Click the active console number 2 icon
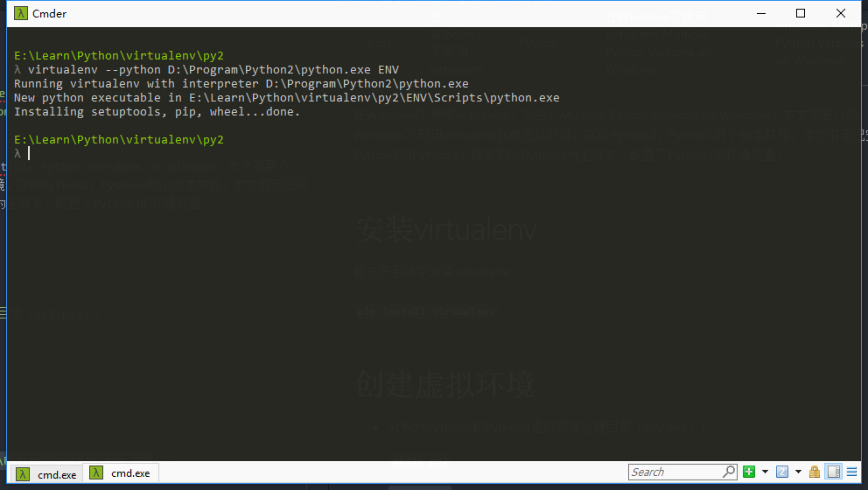This screenshot has width=868, height=490. tap(782, 472)
